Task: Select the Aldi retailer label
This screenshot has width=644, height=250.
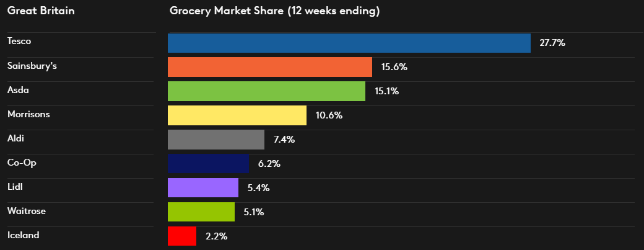Action: 16,138
